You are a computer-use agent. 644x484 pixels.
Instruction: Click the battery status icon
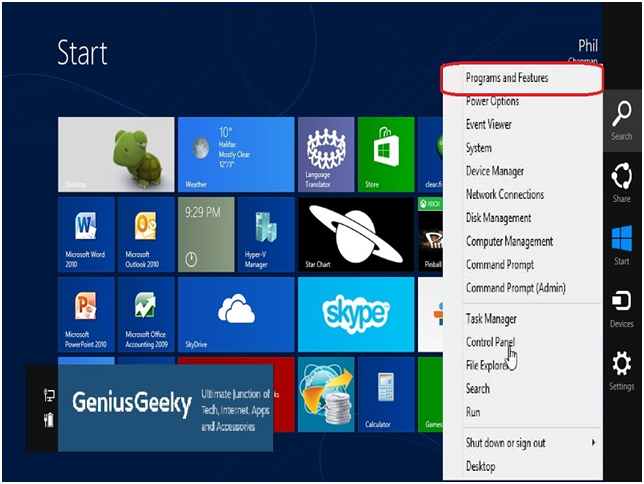(x=49, y=419)
